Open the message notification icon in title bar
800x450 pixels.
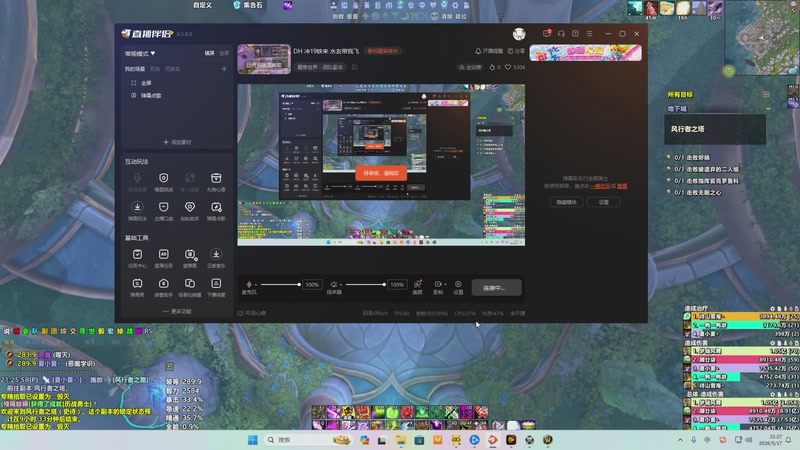click(546, 34)
